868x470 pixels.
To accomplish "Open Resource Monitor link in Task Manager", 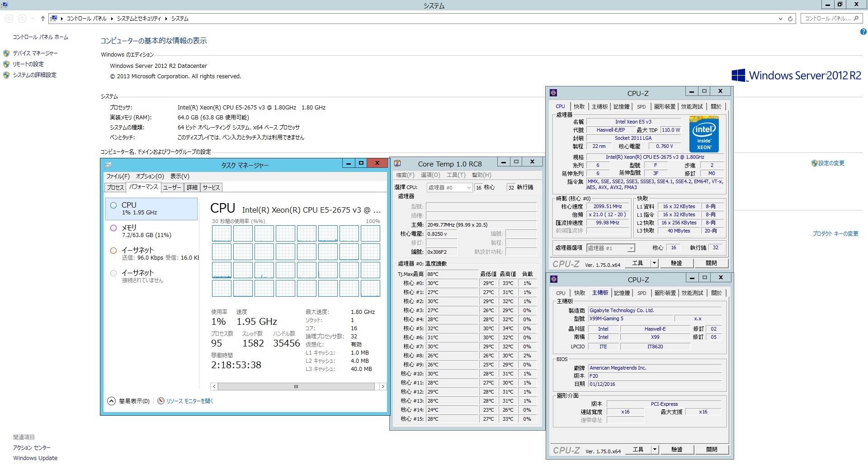I will click(x=189, y=401).
